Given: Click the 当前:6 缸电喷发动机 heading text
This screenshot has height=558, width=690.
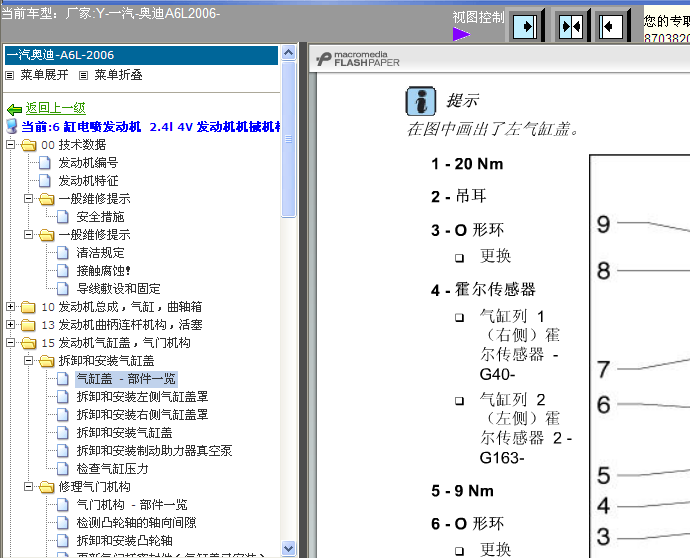Looking at the screenshot, I should pyautogui.click(x=151, y=127).
